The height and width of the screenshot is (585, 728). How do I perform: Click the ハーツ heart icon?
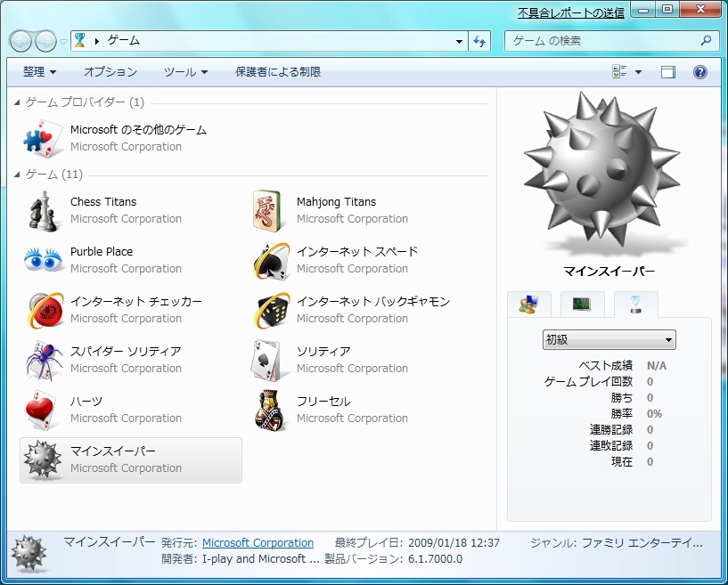42,410
